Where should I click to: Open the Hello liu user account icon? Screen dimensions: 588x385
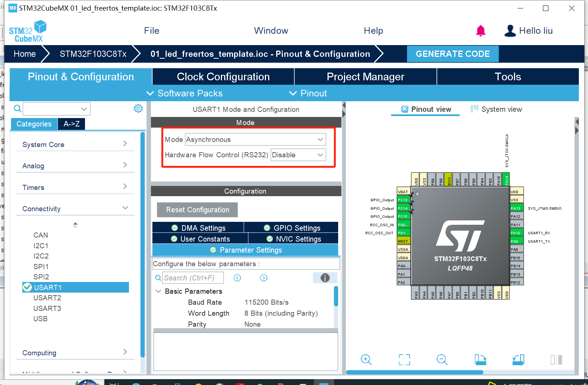click(510, 31)
